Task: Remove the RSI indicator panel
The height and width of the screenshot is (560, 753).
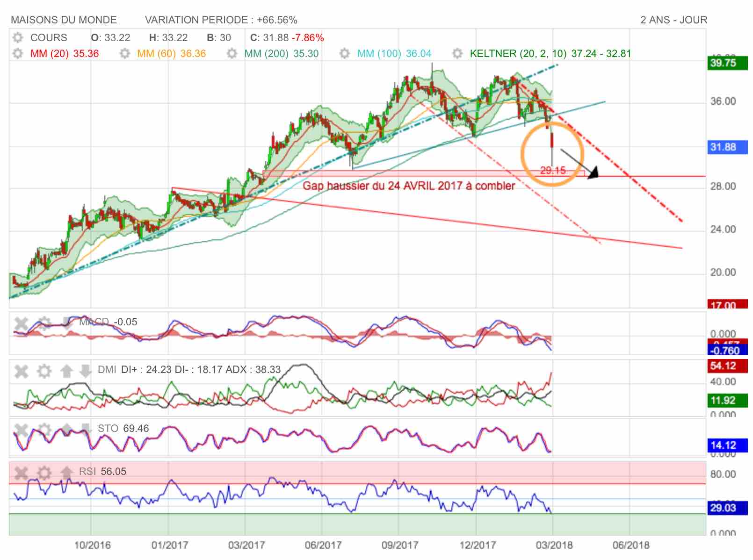Action: 22,473
